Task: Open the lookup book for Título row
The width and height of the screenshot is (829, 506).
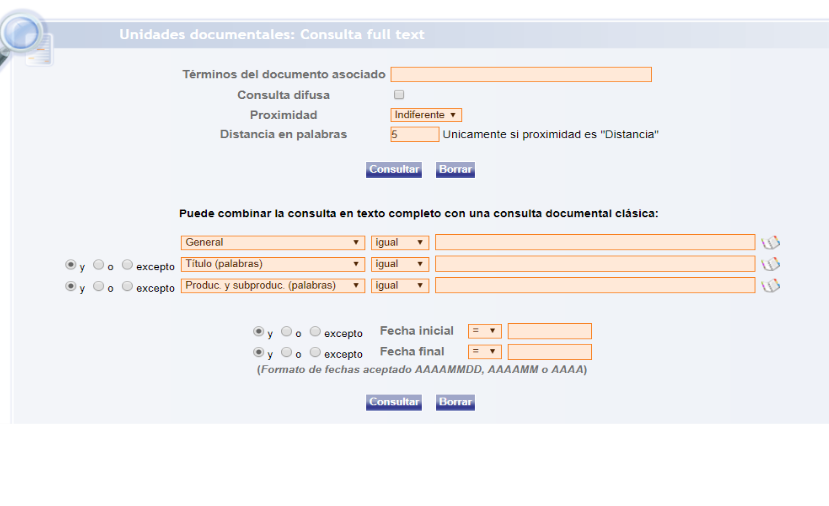Action: [x=770, y=264]
